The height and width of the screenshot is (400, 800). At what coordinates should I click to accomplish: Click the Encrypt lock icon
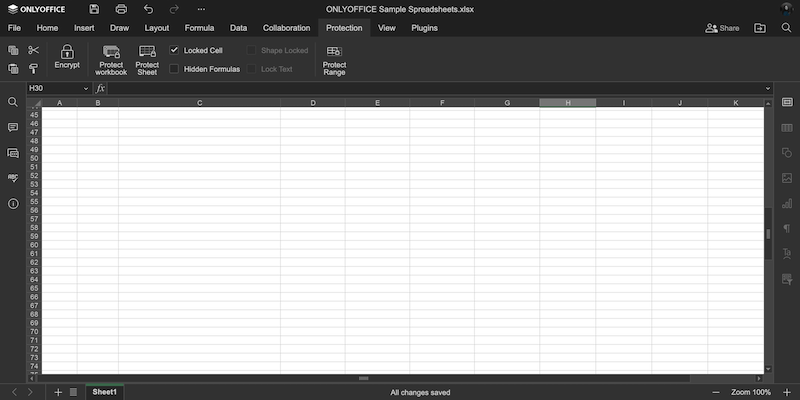pos(67,52)
